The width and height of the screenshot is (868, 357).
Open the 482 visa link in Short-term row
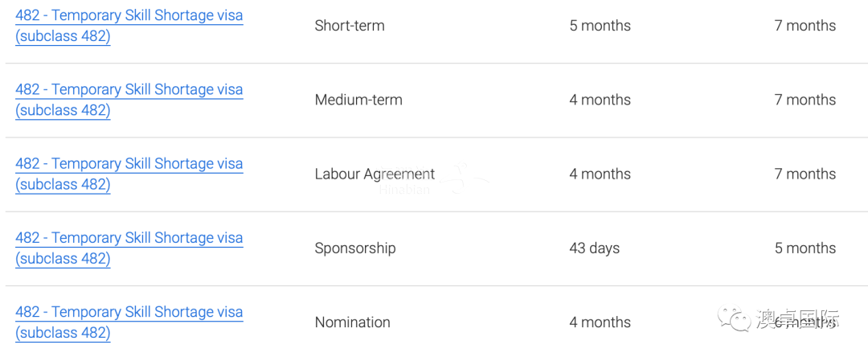(129, 26)
